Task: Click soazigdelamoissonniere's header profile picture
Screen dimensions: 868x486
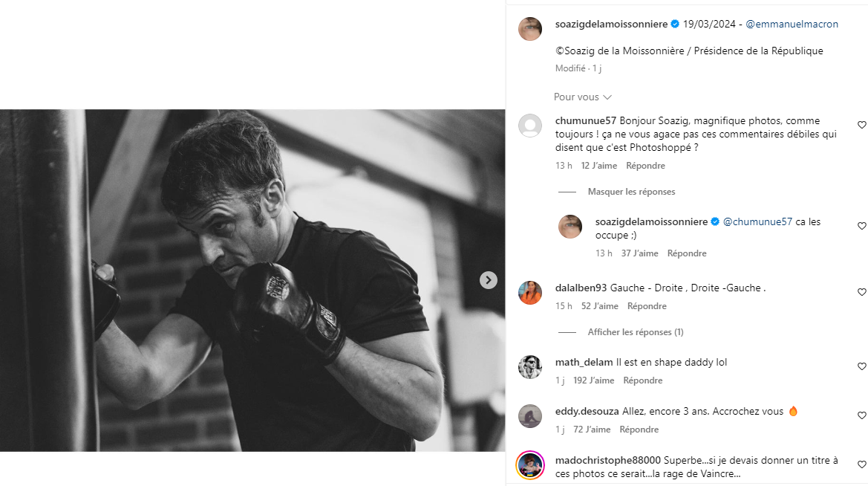Action: (x=530, y=27)
